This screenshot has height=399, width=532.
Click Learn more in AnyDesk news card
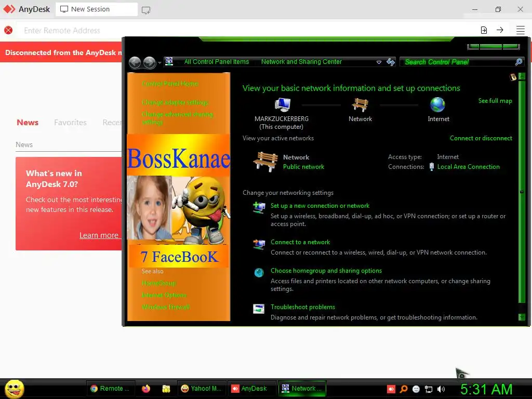coord(99,235)
